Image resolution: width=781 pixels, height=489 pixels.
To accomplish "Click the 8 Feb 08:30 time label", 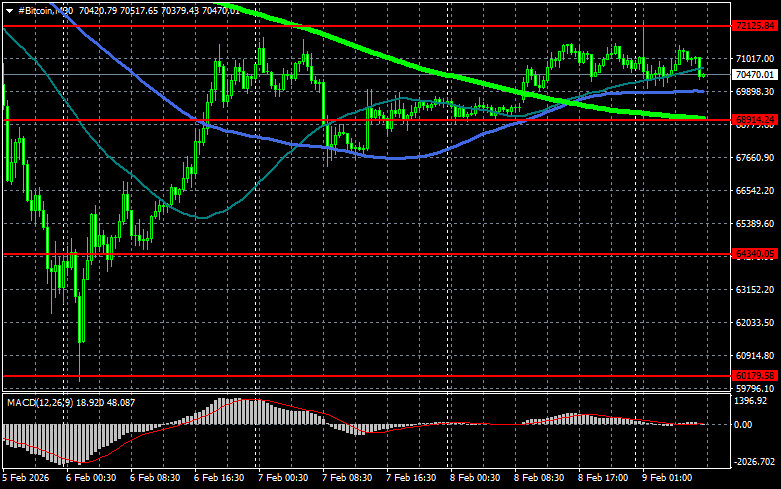I will coord(539,478).
